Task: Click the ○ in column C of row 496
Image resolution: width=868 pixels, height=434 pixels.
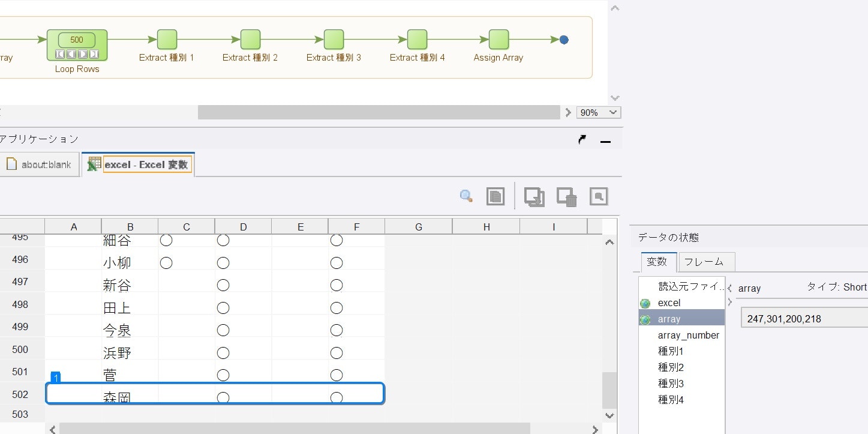Action: pos(167,262)
